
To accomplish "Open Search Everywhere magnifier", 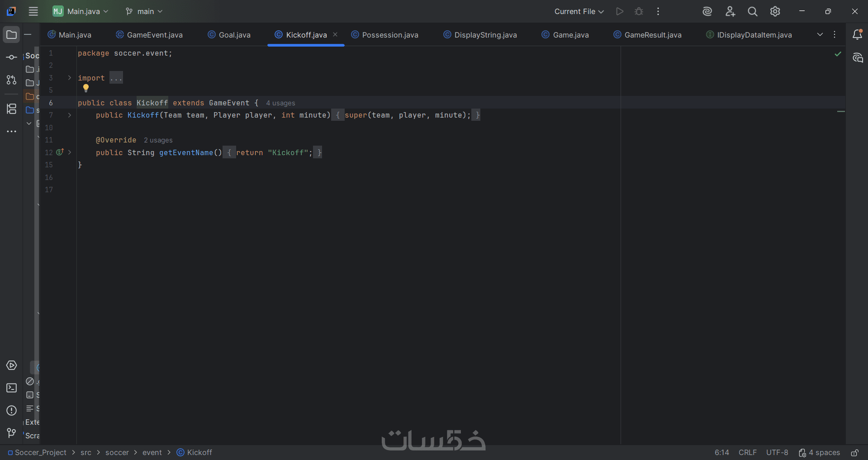I will click(x=753, y=11).
